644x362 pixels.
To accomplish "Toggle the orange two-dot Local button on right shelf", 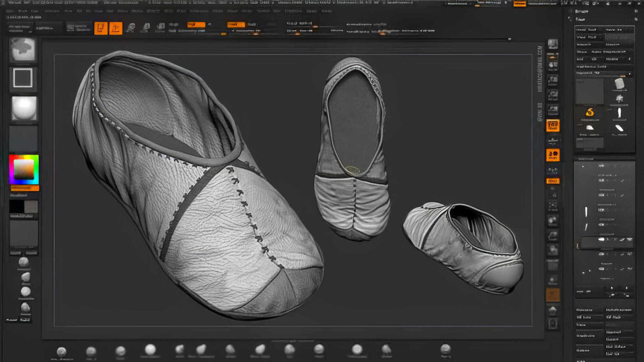I will (x=553, y=155).
